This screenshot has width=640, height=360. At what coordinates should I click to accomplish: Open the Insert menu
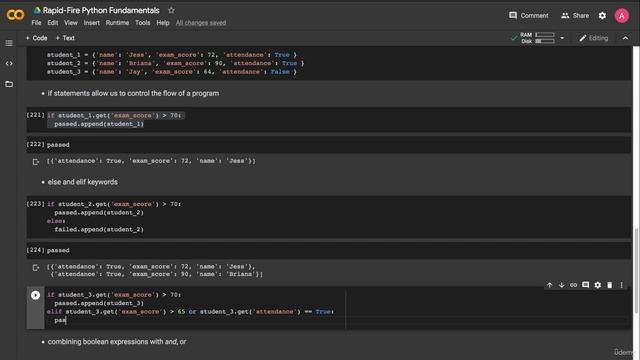(91, 23)
